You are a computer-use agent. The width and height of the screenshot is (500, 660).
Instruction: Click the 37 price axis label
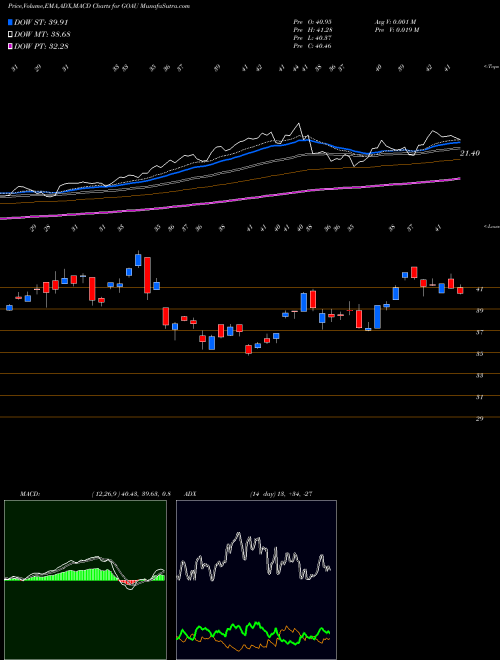tap(479, 332)
